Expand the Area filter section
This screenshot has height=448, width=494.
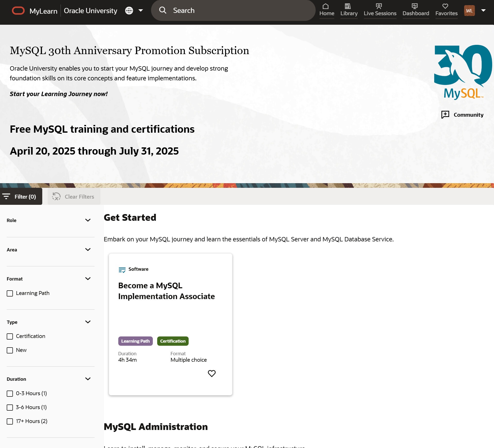tap(88, 250)
